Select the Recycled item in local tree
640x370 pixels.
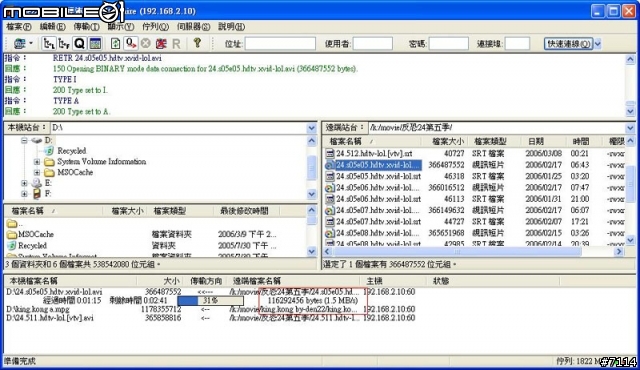(x=72, y=151)
